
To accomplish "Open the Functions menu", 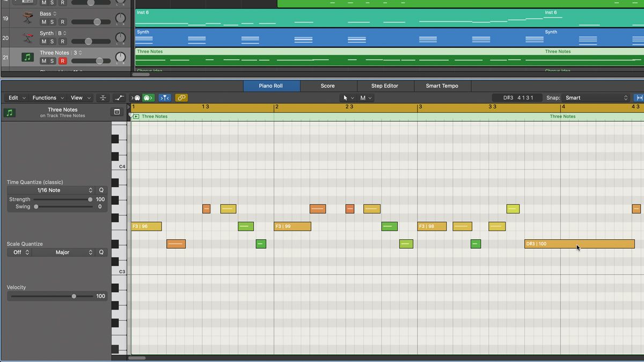I will 46,98.
